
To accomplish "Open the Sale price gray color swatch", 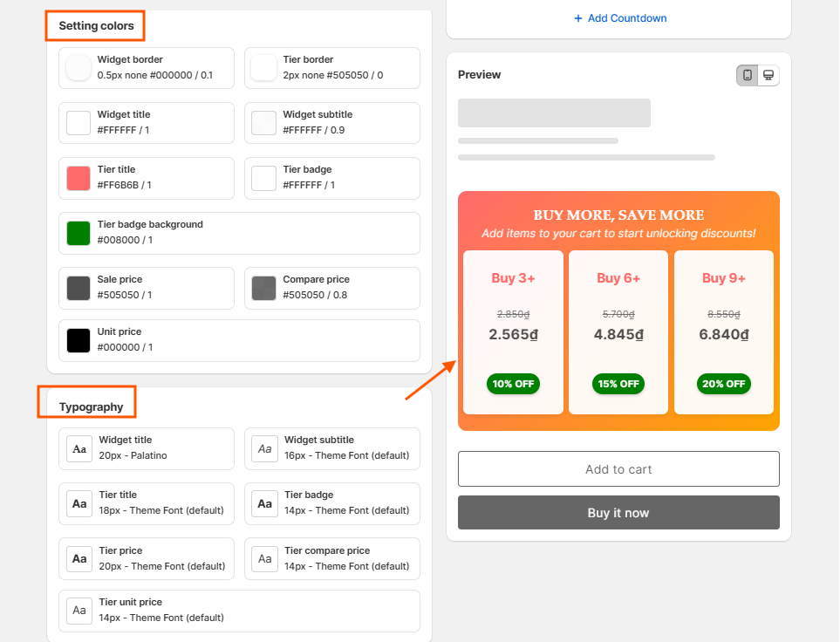I will click(79, 289).
